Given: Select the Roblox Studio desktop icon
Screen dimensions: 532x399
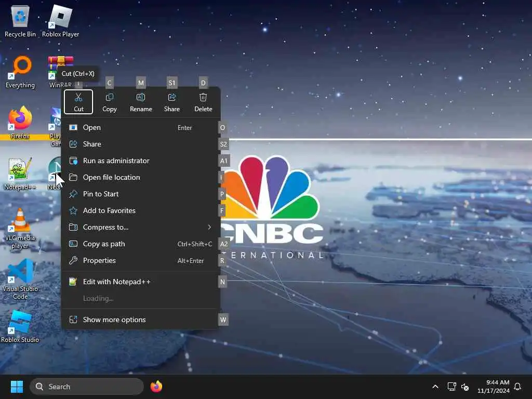Looking at the screenshot, I should click(x=20, y=326).
